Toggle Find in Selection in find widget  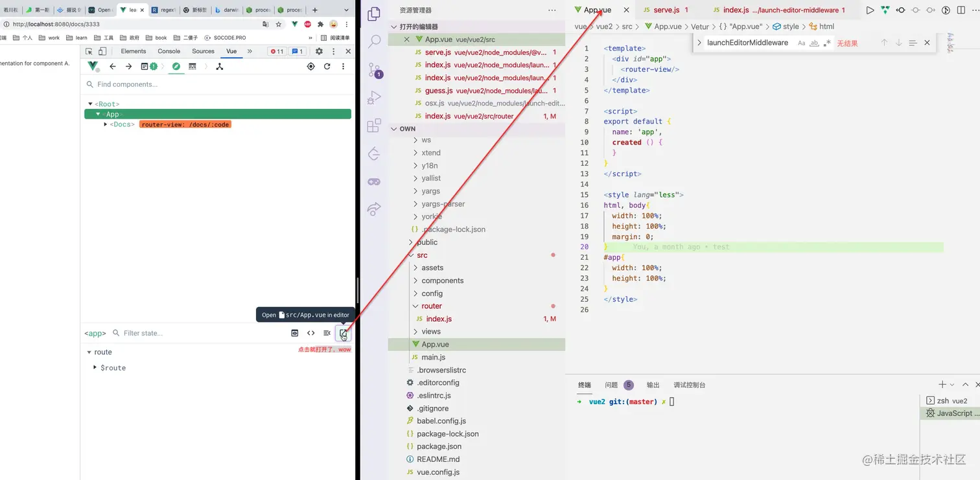913,43
